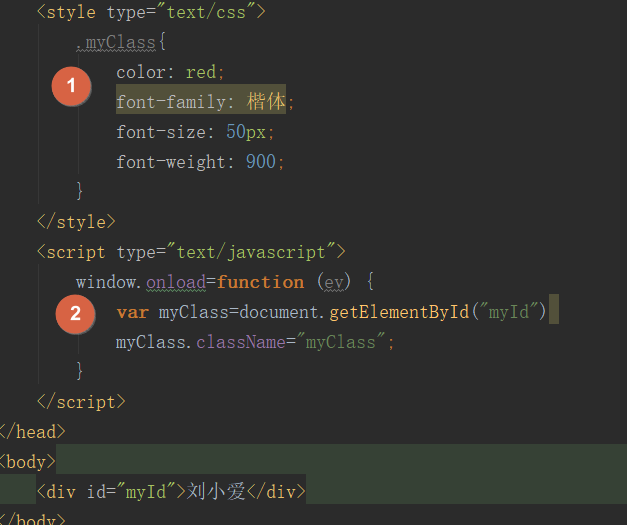Click the closing brace of the onload function
The height and width of the screenshot is (525, 627).
80,371
